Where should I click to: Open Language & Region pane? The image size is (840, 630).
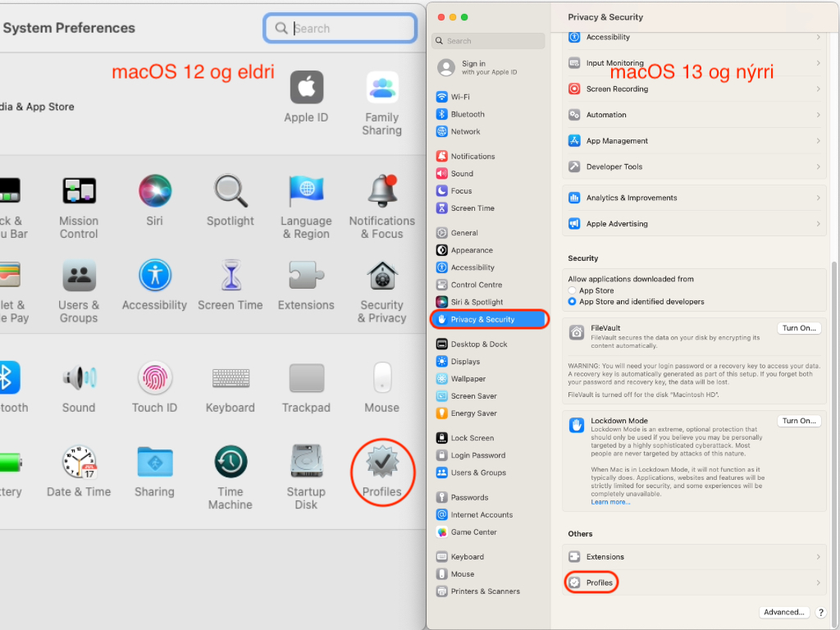click(307, 207)
